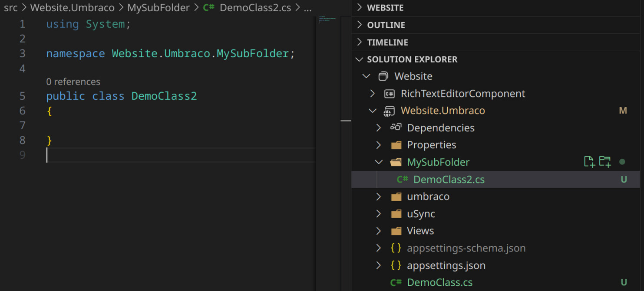644x291 pixels.
Task: Click the New File icon on MySubFolder row
Action: pos(589,162)
